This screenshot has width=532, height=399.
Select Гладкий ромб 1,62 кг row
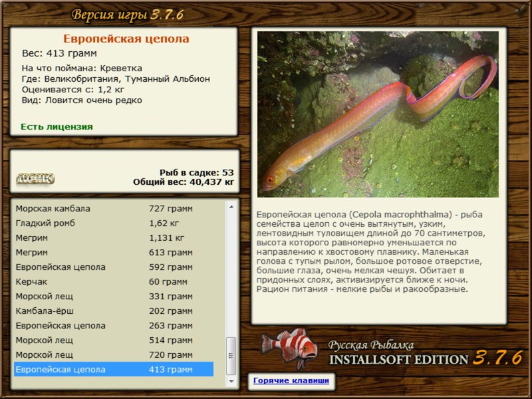pos(114,223)
